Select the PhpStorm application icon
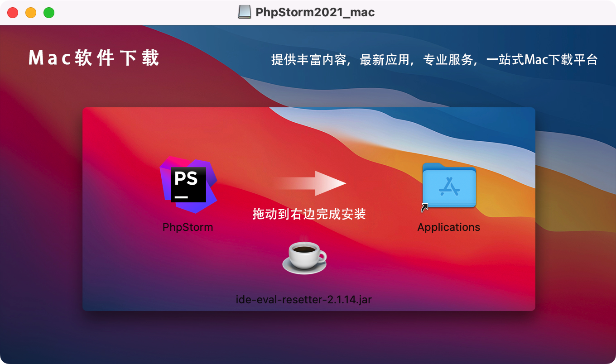Screen dimensions: 616x364 (188, 185)
